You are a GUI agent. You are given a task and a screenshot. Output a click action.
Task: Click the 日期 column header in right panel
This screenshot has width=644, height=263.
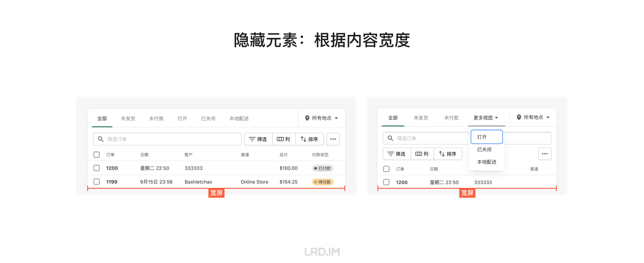click(434, 169)
